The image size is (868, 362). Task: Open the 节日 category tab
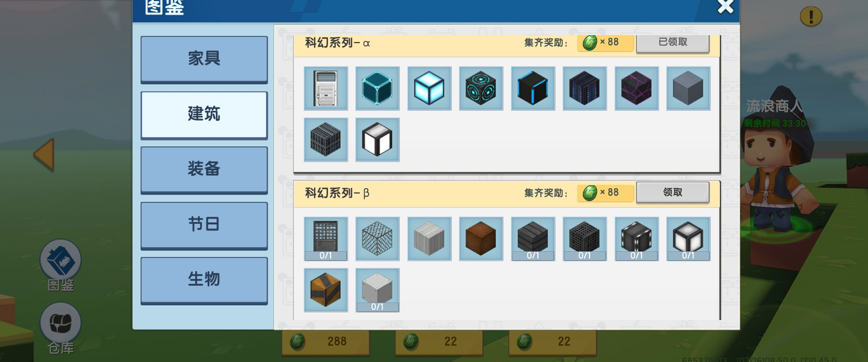point(204,225)
